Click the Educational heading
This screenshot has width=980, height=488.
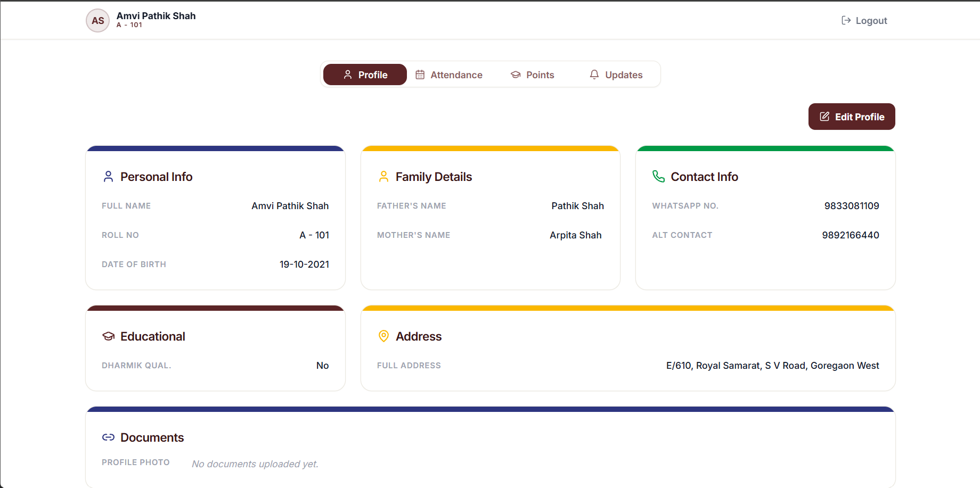click(153, 336)
